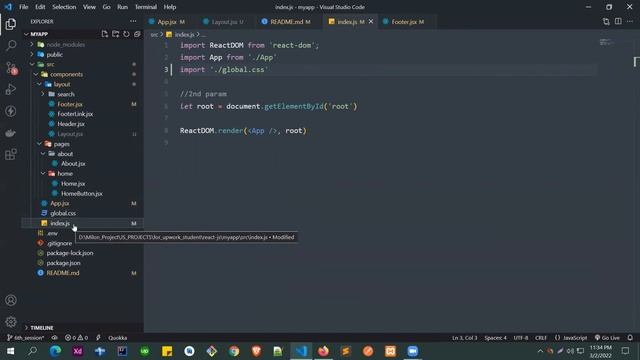Open HomeButton.jsx in the file tree
The width and height of the screenshot is (640, 360).
(82, 193)
